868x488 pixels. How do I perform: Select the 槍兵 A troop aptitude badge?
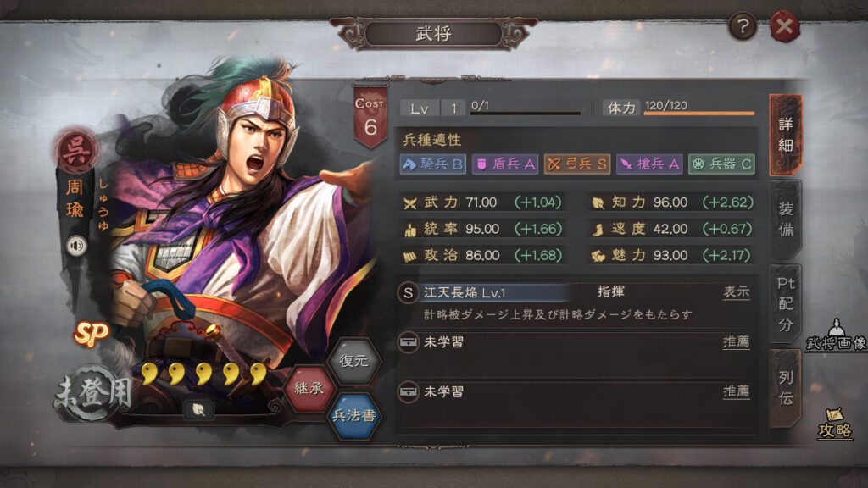pyautogui.click(x=648, y=164)
